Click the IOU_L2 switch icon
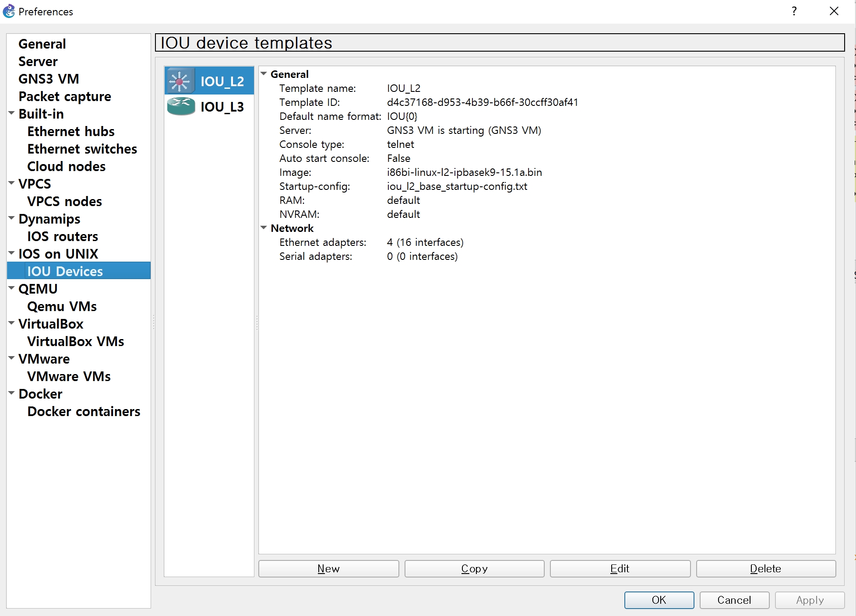856x616 pixels. click(180, 81)
